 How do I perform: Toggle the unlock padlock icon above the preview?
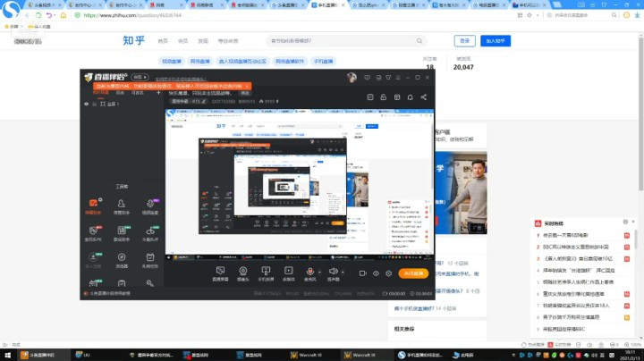tap(383, 97)
